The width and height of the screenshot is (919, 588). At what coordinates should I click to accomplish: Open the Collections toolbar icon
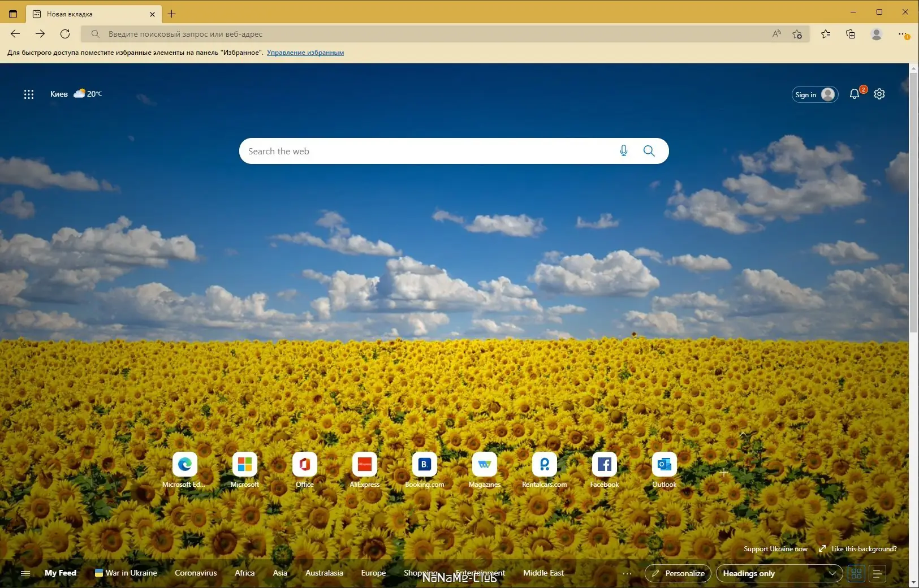[851, 34]
